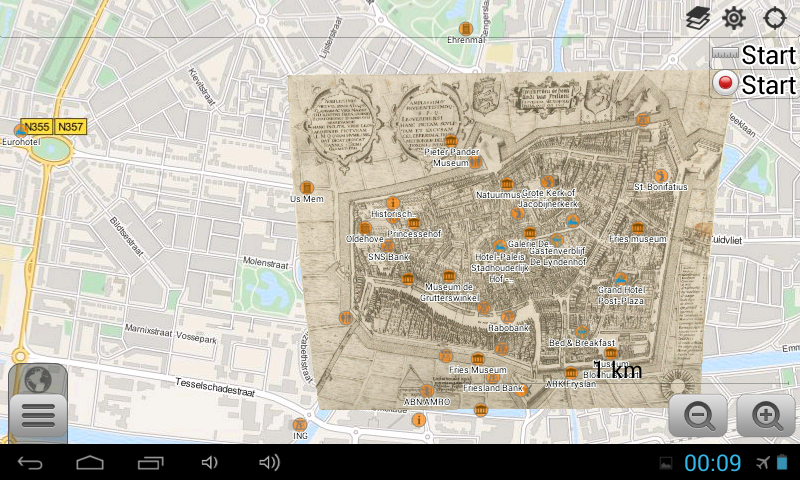Tap the Molenstraat street label
800x480 pixels.
point(265,263)
